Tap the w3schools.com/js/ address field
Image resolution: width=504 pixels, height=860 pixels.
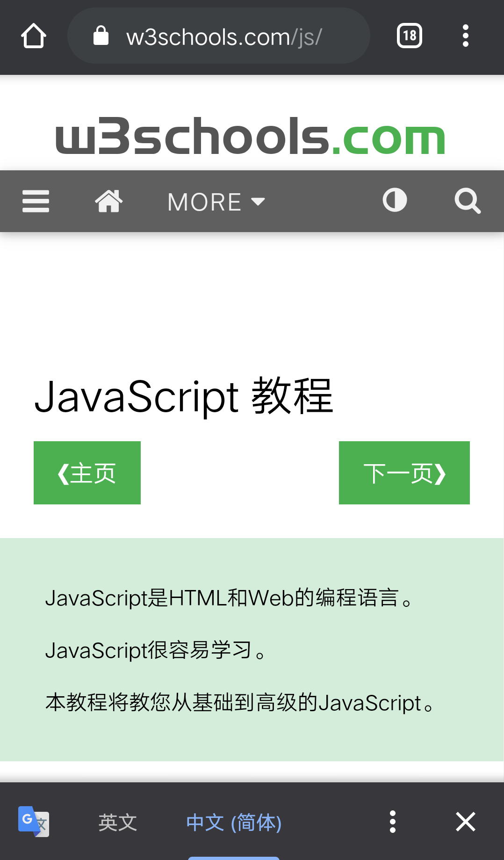pyautogui.click(x=219, y=36)
